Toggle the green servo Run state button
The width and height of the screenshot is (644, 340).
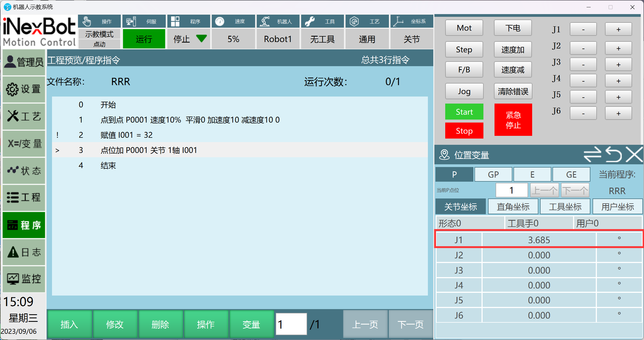[x=144, y=39]
